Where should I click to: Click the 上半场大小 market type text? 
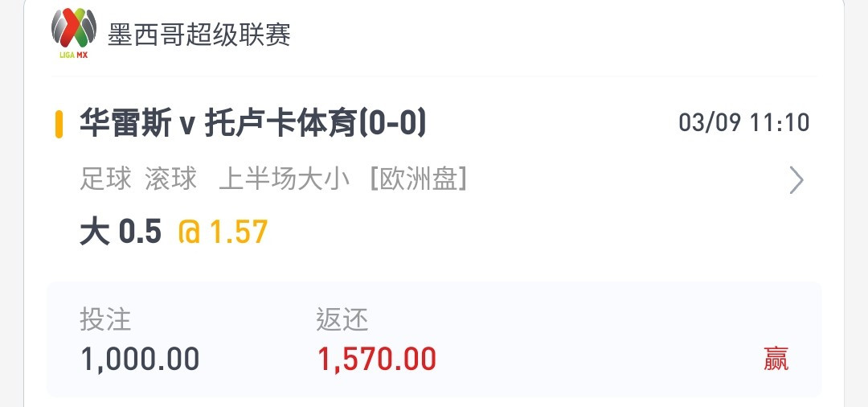point(284,179)
